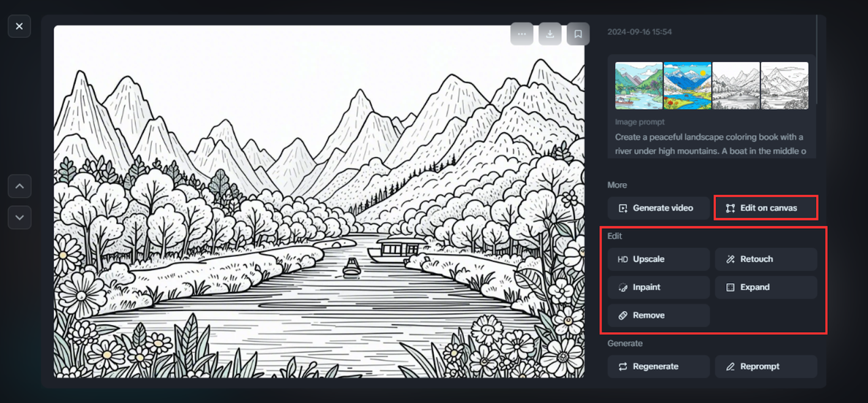Open Edit on canvas

pos(766,208)
